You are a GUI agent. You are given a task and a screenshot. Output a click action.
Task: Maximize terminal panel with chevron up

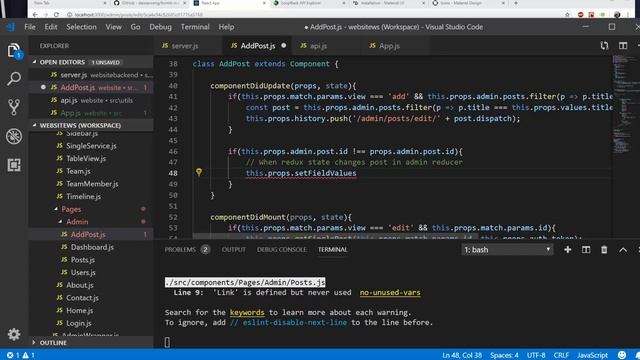[x=623, y=249]
